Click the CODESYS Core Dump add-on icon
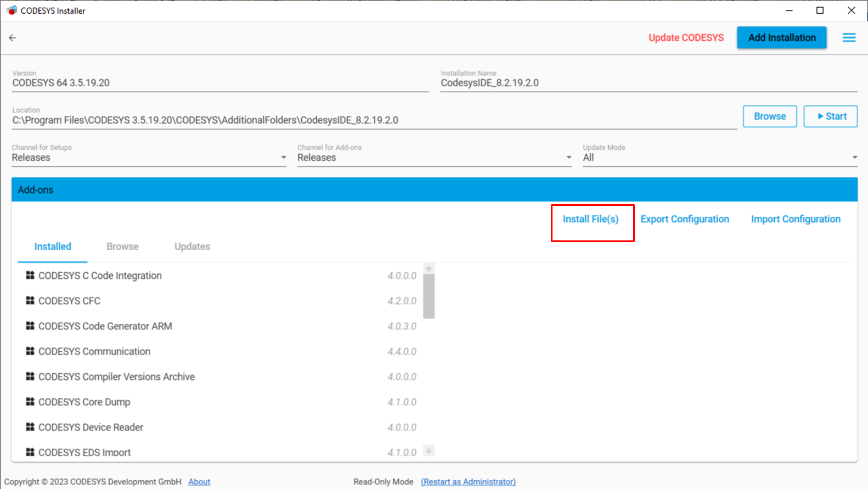Screen dimensions: 868x489 (x=30, y=402)
